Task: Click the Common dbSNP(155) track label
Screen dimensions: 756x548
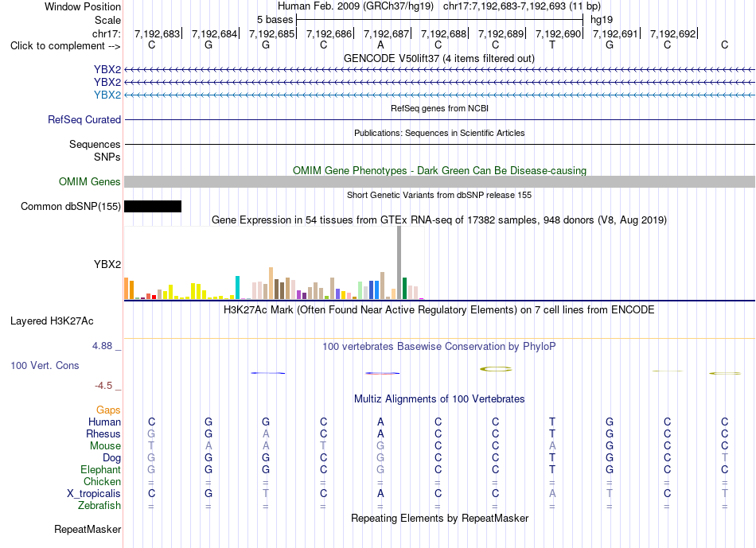Action: pyautogui.click(x=70, y=206)
